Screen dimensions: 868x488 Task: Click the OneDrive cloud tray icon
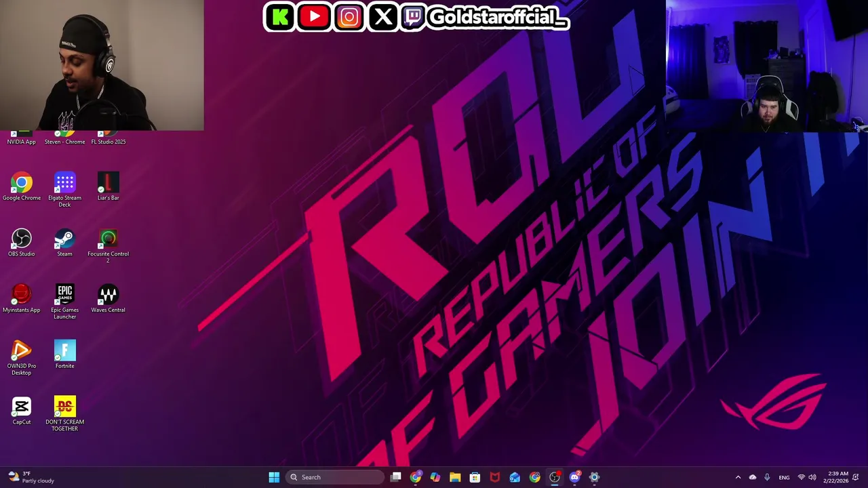click(753, 477)
